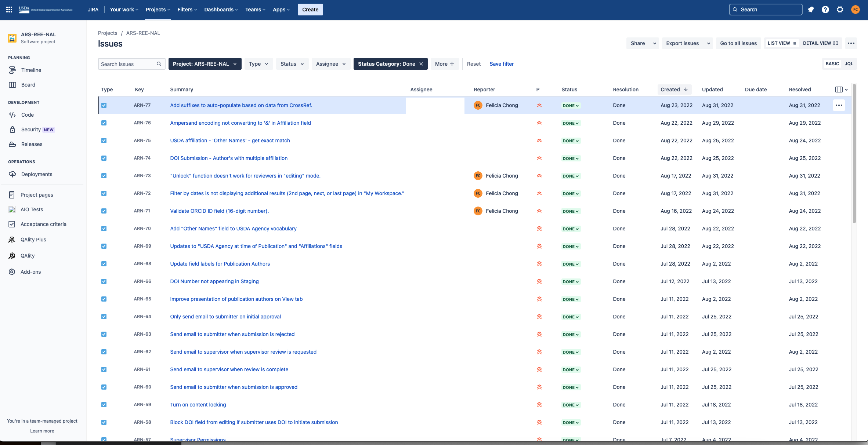This screenshot has width=868, height=445.
Task: Switch to JQL search mode
Action: point(849,64)
